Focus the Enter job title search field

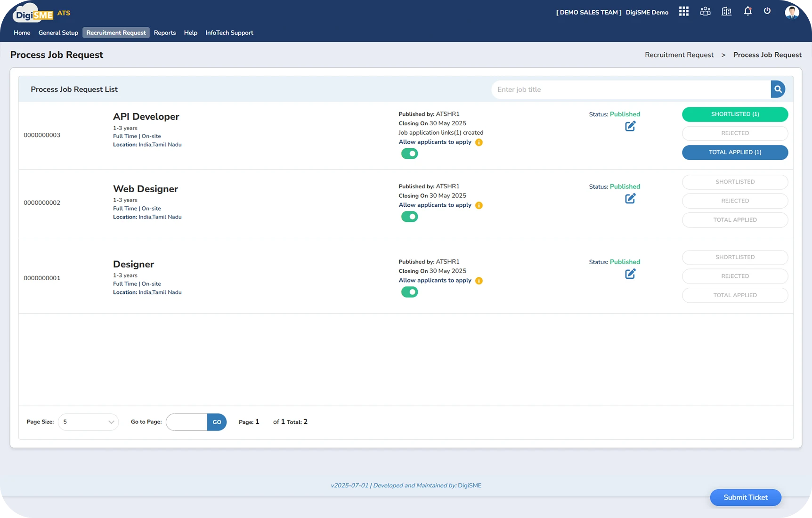[x=631, y=89]
